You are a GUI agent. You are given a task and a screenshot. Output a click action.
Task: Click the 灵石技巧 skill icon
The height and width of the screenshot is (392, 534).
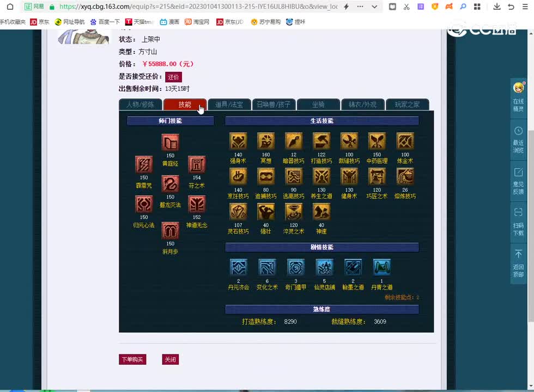tap(238, 212)
